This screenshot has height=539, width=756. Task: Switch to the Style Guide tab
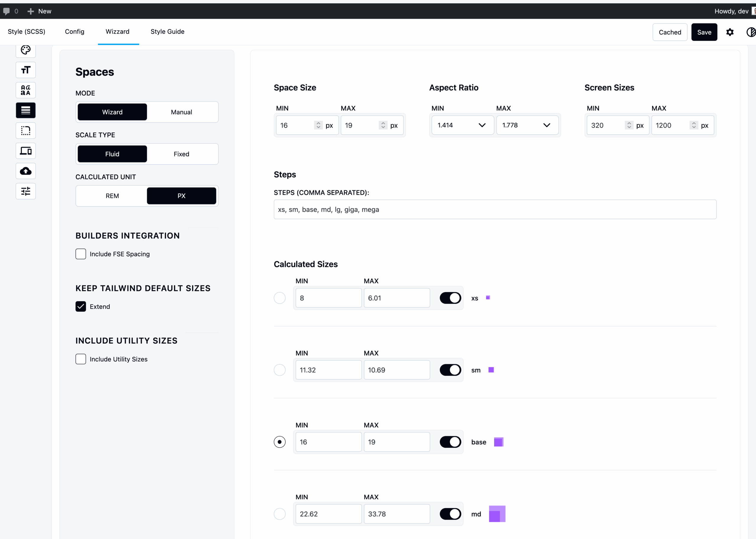tap(167, 32)
